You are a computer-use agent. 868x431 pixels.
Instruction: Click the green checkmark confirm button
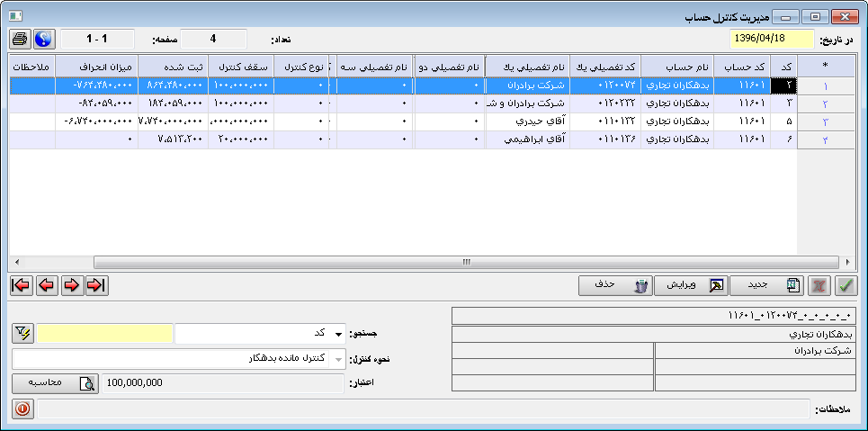(846, 285)
